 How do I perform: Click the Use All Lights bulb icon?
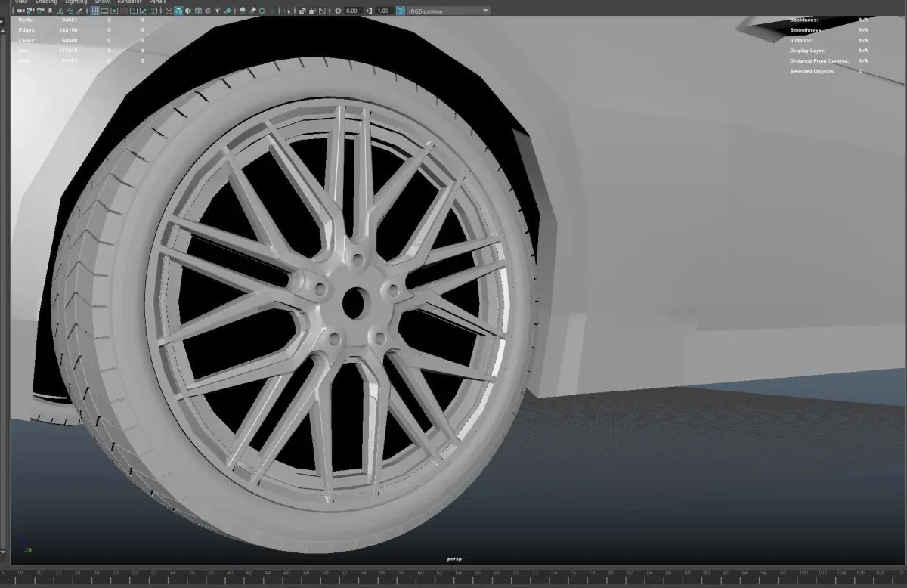tap(217, 11)
